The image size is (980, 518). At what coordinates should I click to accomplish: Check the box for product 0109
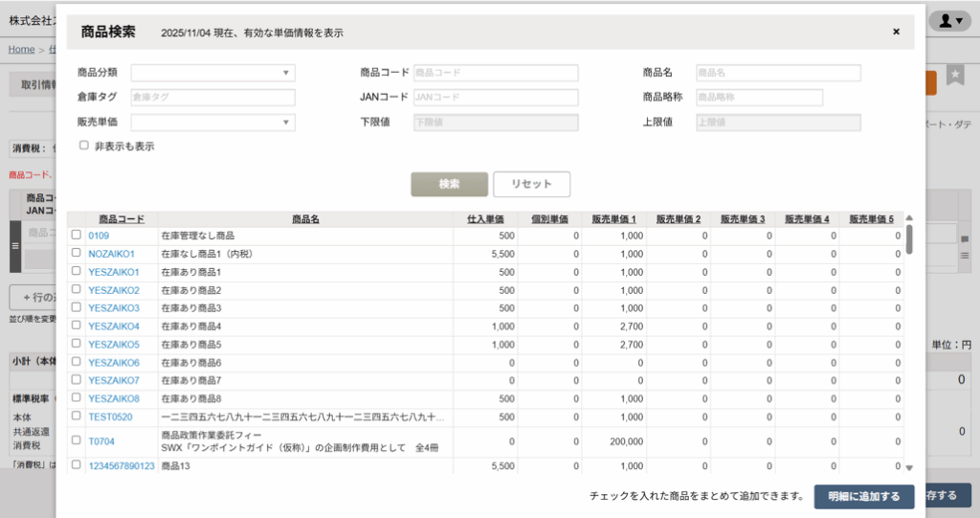[76, 236]
